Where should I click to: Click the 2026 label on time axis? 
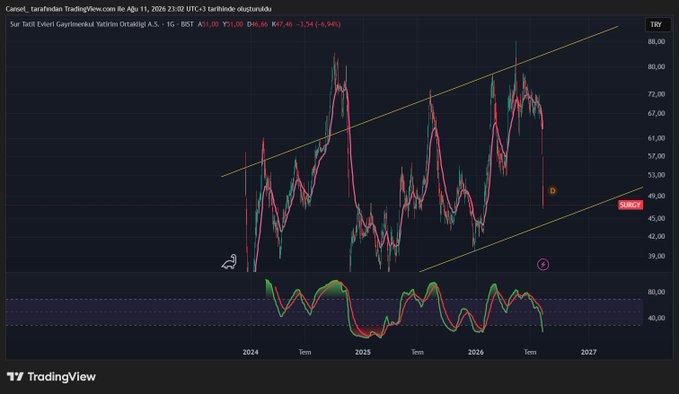pyautogui.click(x=475, y=352)
